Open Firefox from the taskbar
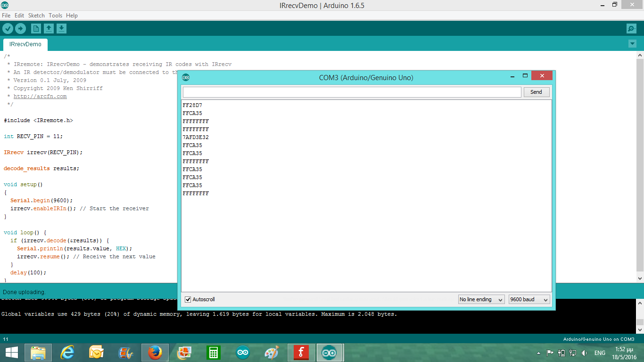The height and width of the screenshot is (362, 644). (x=155, y=353)
